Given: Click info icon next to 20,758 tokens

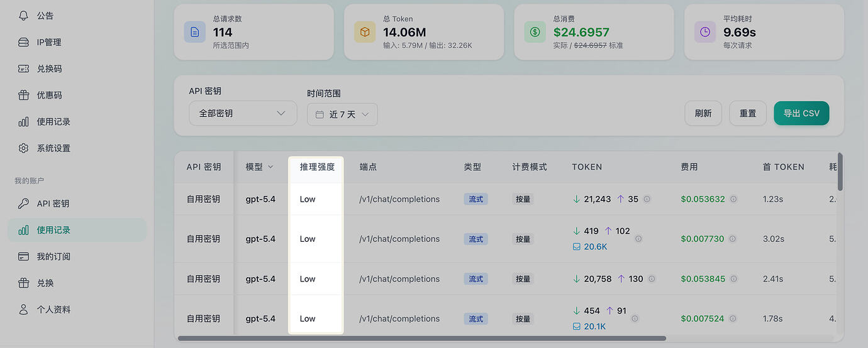Looking at the screenshot, I should point(652,279).
